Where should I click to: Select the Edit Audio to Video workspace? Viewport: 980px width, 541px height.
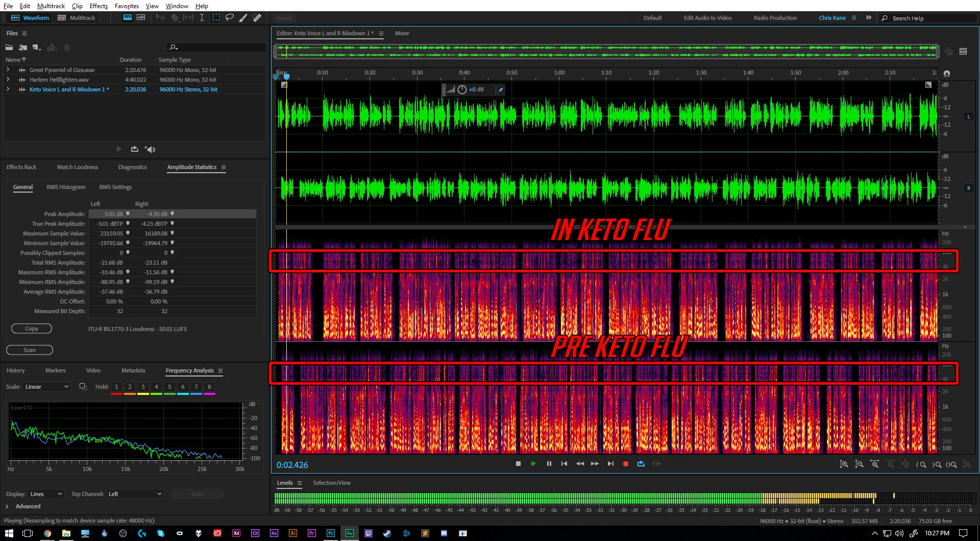[x=707, y=18]
